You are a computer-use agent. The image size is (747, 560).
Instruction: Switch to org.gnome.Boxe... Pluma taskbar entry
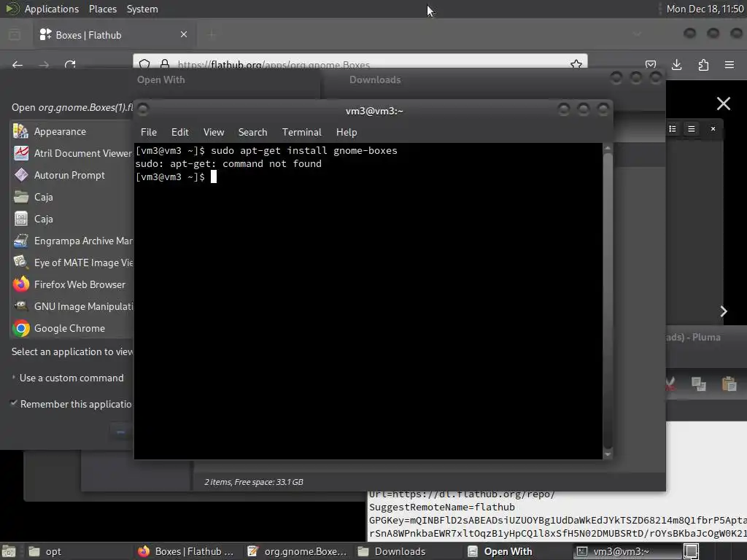(298, 551)
